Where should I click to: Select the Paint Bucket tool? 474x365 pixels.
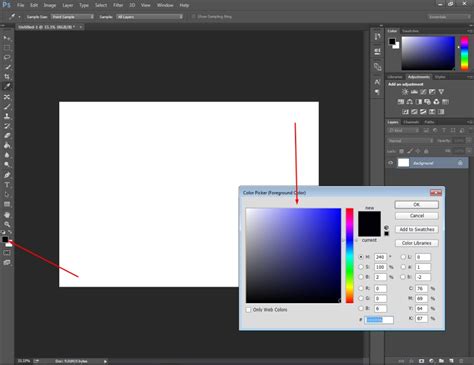[7, 145]
